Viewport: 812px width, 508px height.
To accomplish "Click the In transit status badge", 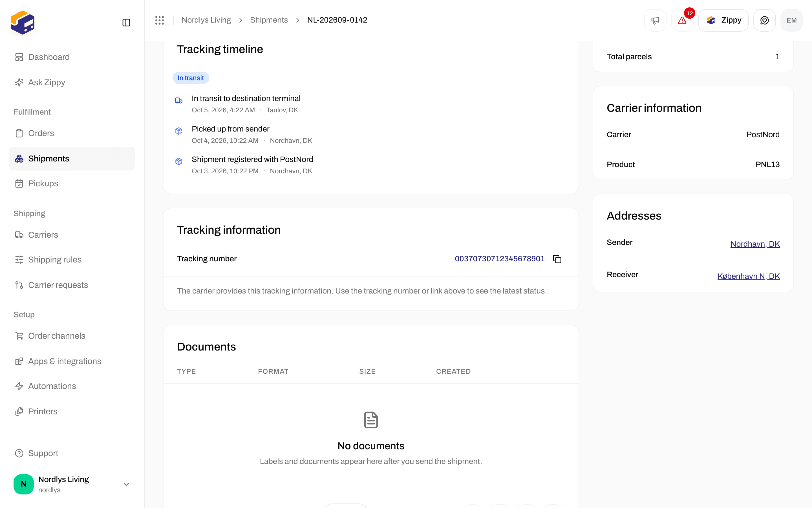I will point(191,78).
